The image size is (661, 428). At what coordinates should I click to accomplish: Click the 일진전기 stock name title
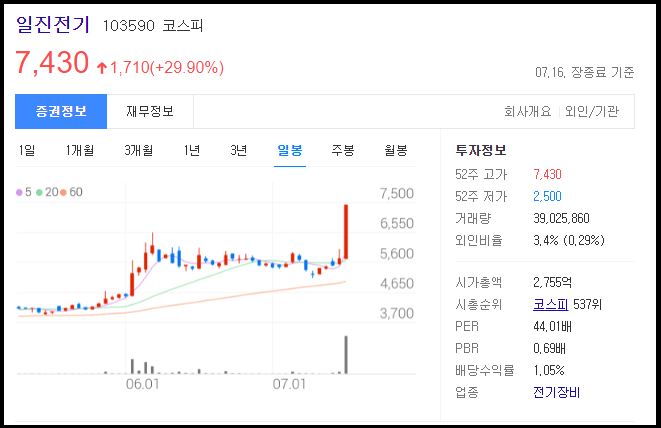pos(53,24)
